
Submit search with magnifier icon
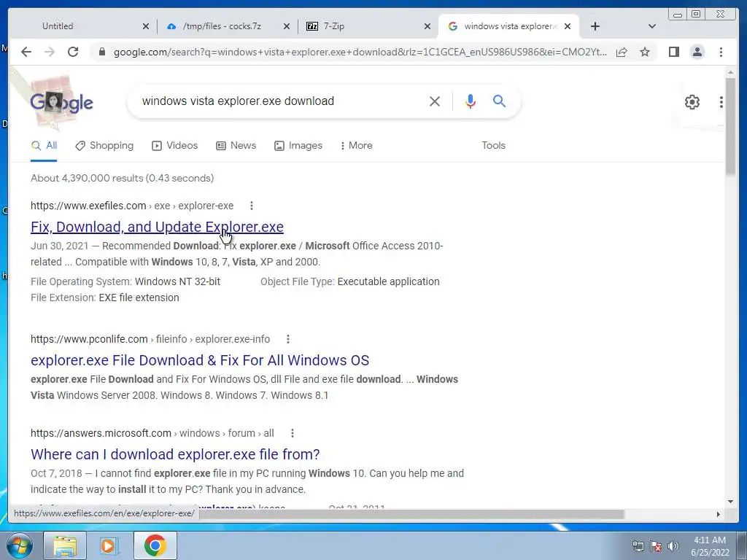499,101
